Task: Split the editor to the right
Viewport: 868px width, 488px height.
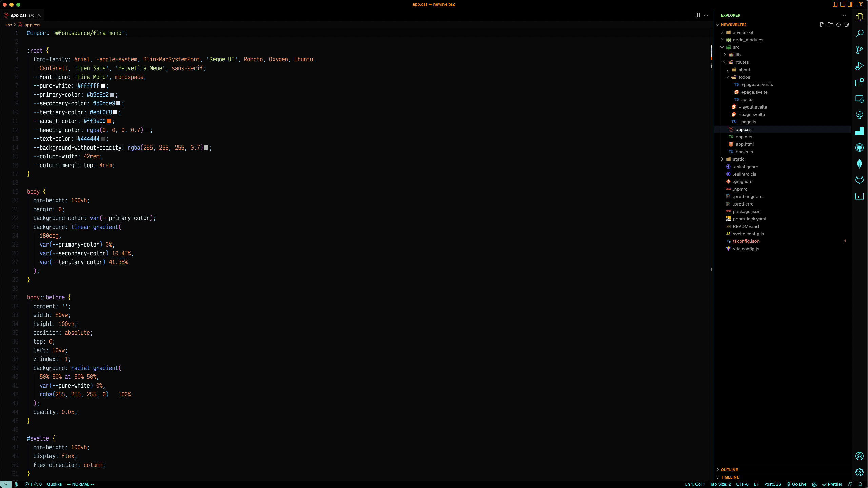Action: 697,15
